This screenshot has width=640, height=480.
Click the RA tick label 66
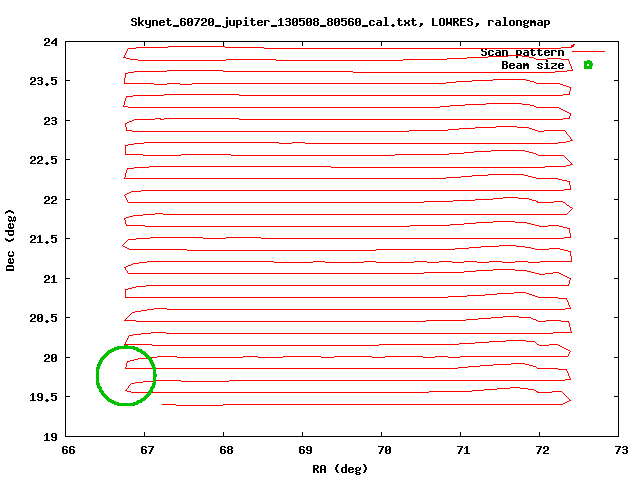pyautogui.click(x=68, y=450)
